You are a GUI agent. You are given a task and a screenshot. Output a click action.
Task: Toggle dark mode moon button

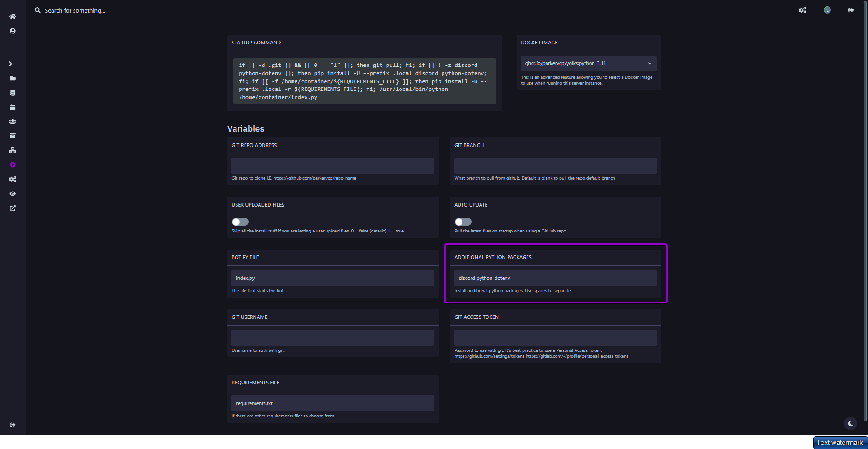pyautogui.click(x=850, y=423)
